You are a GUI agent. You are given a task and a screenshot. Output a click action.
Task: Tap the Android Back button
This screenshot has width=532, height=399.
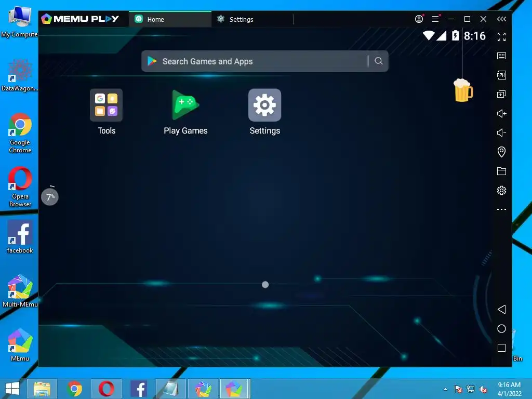click(501, 309)
